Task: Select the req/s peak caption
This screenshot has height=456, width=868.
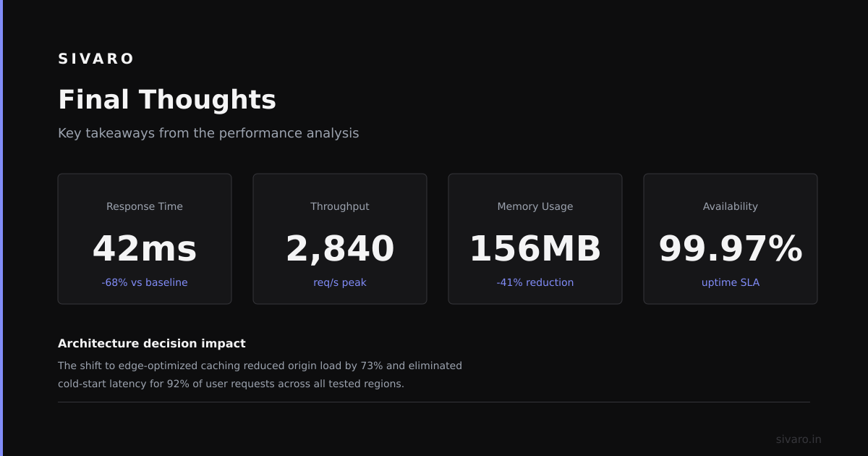Action: (x=340, y=282)
